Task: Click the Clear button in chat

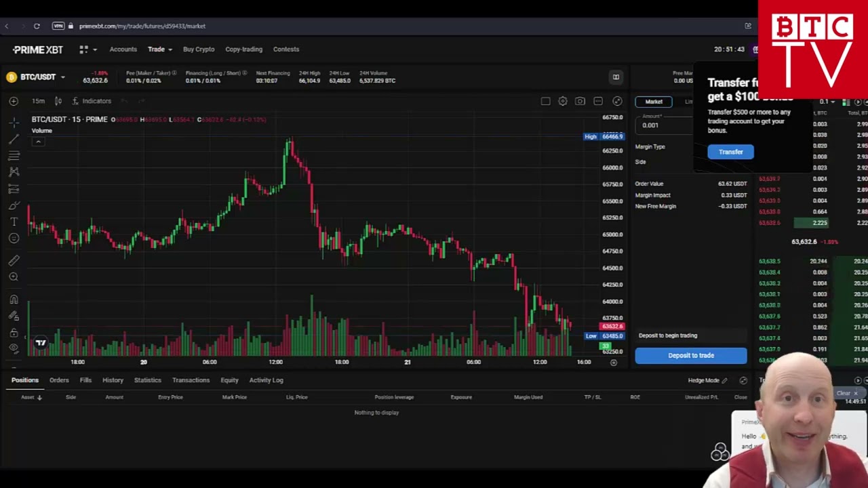Action: click(846, 393)
